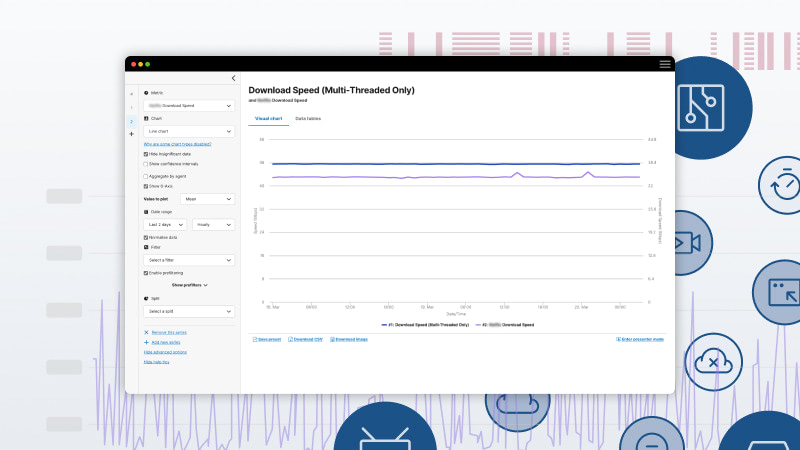
Task: Select series 2 in the side strip
Action: click(131, 121)
